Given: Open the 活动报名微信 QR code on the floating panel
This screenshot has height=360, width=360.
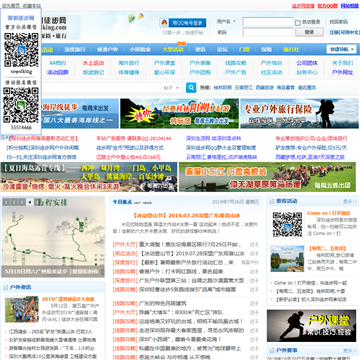Looking at the screenshot, I should [21, 105].
